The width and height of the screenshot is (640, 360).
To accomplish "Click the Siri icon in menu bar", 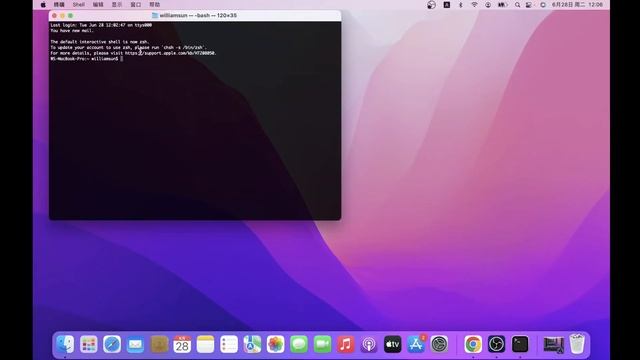I will click(543, 4).
